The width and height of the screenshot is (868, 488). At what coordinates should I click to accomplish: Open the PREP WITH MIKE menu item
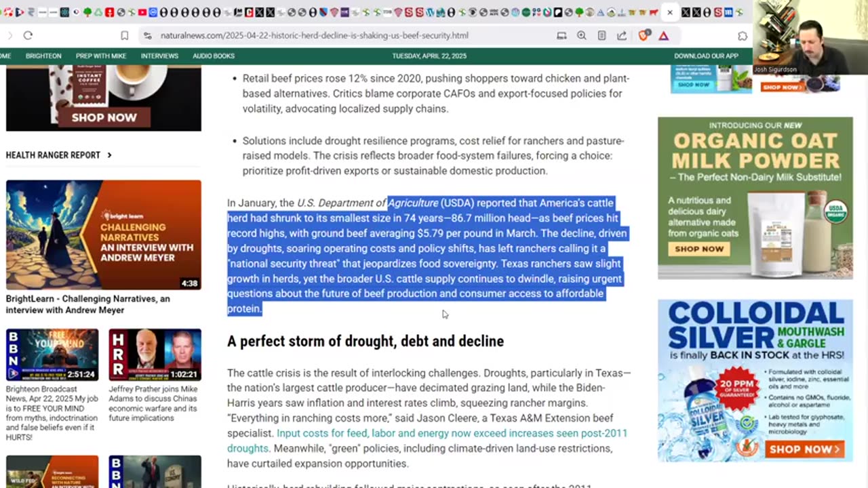[x=101, y=56]
